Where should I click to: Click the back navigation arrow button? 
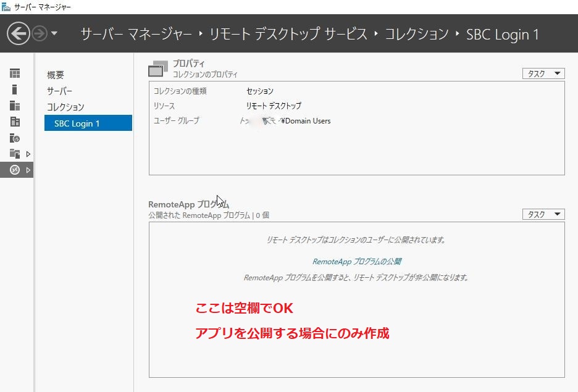click(x=18, y=33)
